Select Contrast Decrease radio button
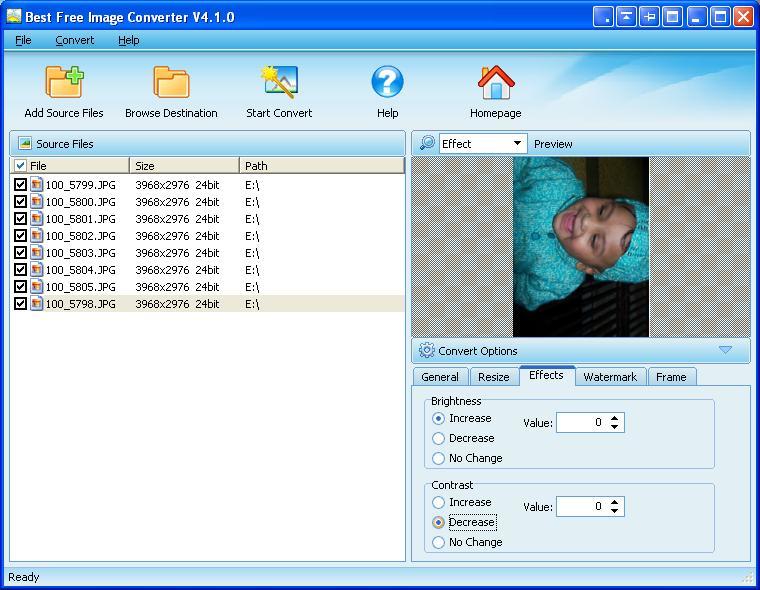The width and height of the screenshot is (760, 590). (x=438, y=522)
